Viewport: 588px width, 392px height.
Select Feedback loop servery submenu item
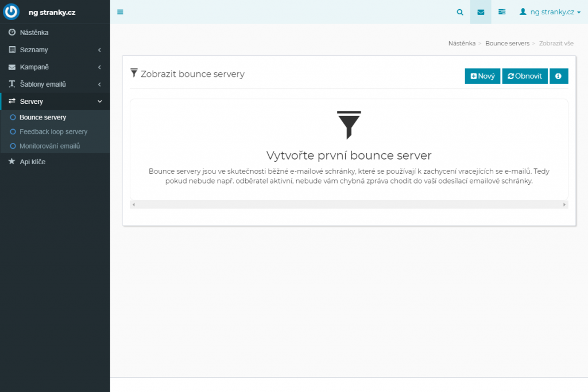[x=53, y=131]
